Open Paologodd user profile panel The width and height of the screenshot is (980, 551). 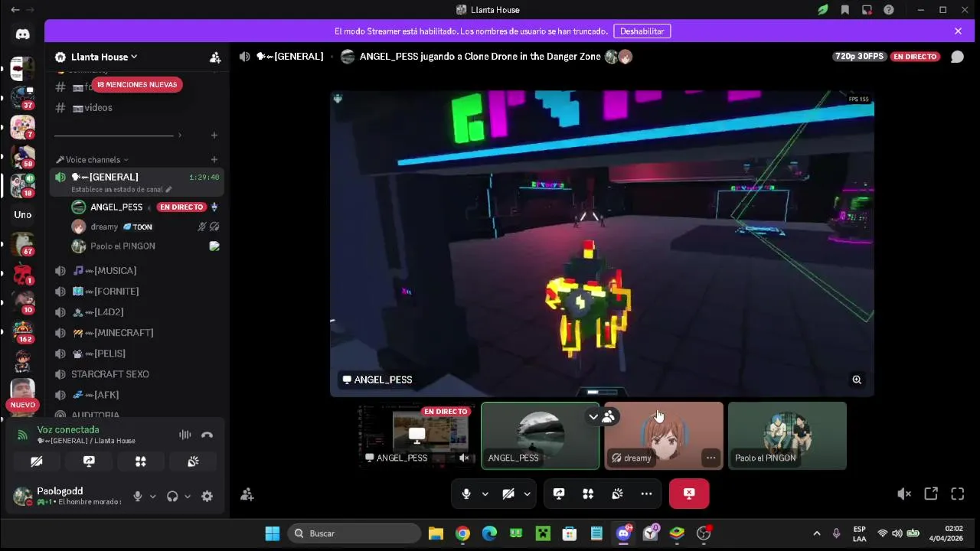(x=67, y=496)
